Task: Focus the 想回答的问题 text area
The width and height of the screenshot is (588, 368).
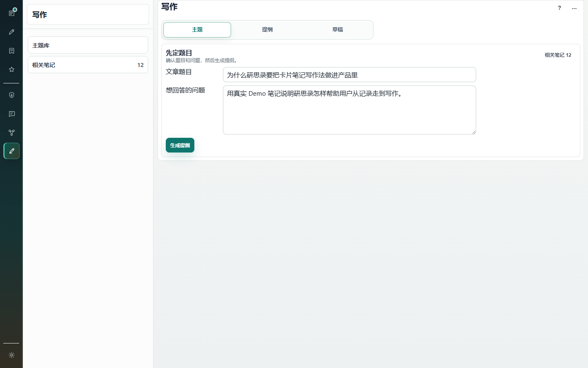Action: 350,110
